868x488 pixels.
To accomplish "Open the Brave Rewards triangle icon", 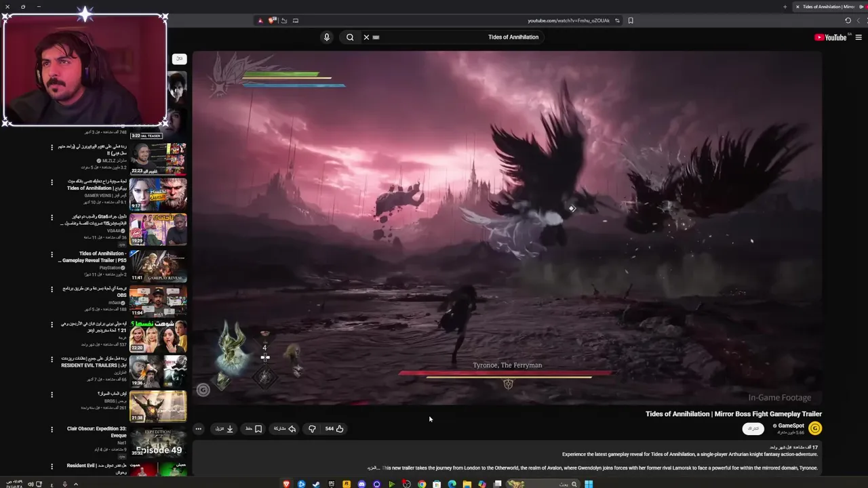I will tap(260, 20).
